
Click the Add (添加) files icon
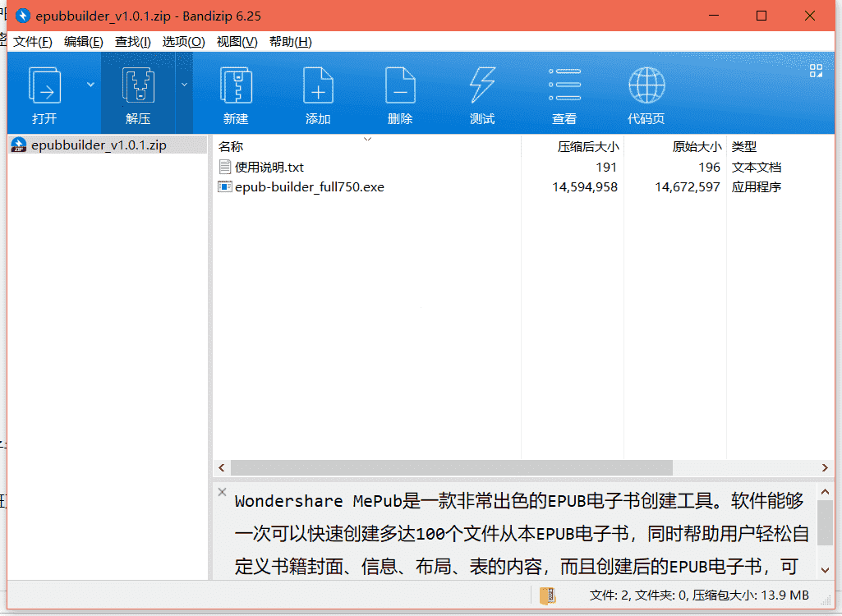coord(318,85)
